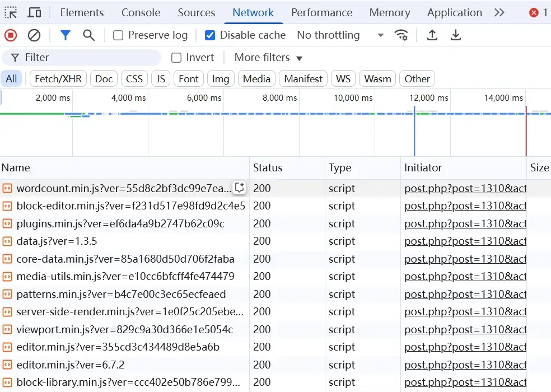The width and height of the screenshot is (551, 392).
Task: Export HAR file with download icon
Action: (456, 35)
